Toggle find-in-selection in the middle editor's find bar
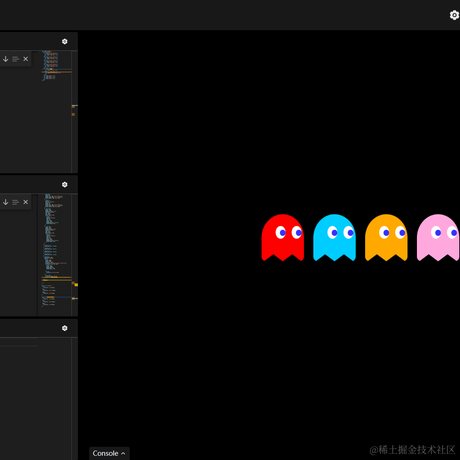Image resolution: width=460 pixels, height=460 pixels. pyautogui.click(x=16, y=202)
